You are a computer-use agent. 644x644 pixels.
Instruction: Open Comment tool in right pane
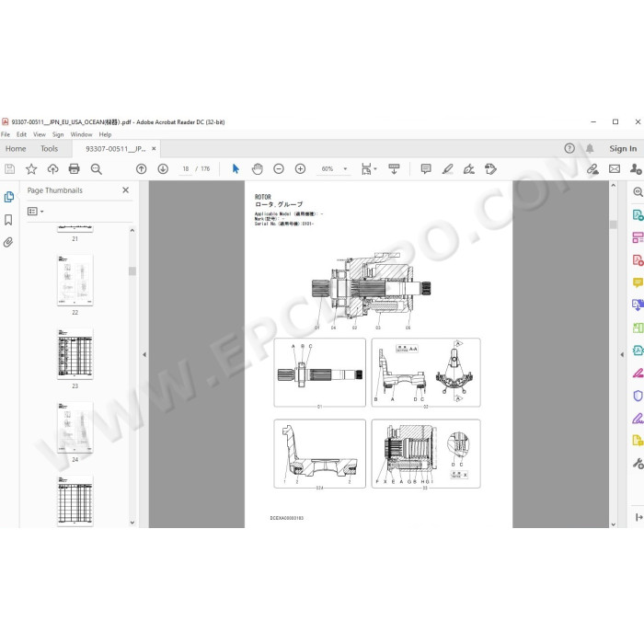click(x=638, y=282)
